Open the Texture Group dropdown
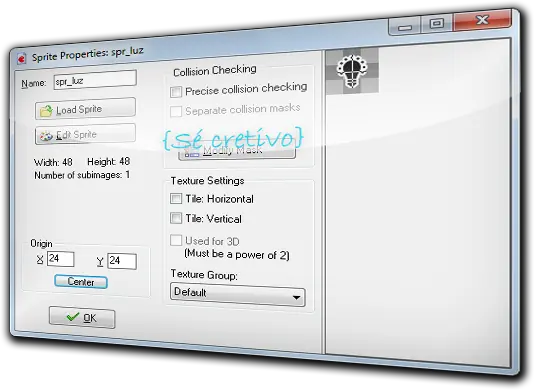Screen dimensions: 534x390 tap(237, 294)
